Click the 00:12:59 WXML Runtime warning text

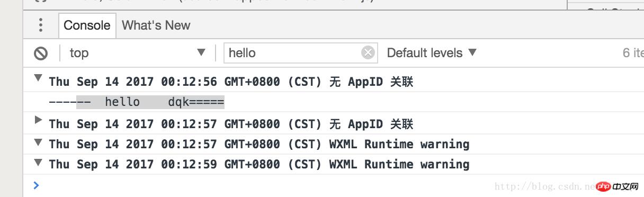click(259, 164)
